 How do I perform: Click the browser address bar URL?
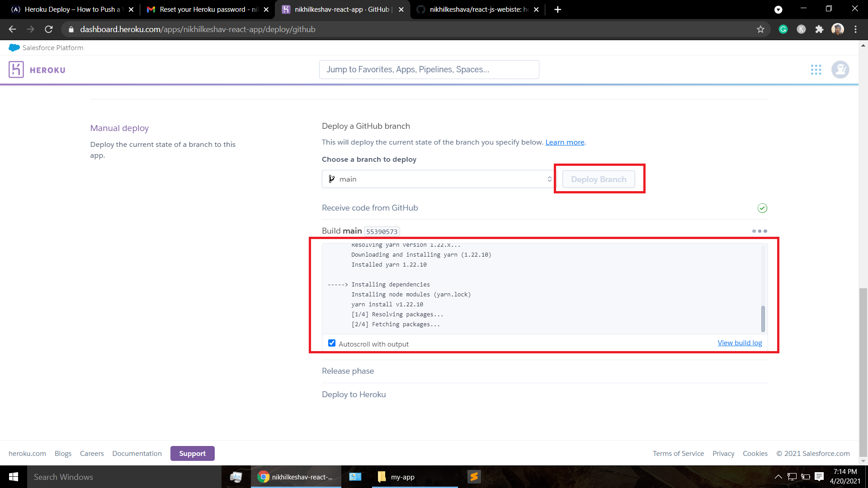[x=198, y=29]
